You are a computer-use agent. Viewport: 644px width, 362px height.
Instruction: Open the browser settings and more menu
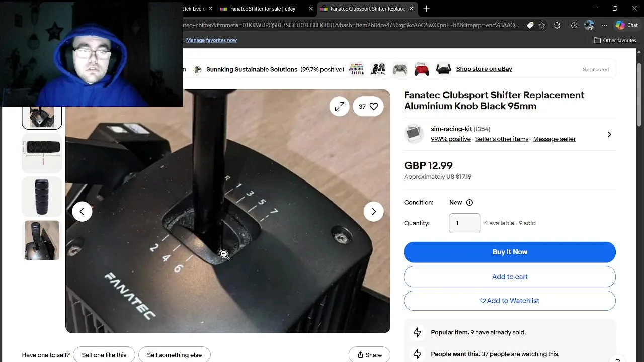tap(604, 25)
